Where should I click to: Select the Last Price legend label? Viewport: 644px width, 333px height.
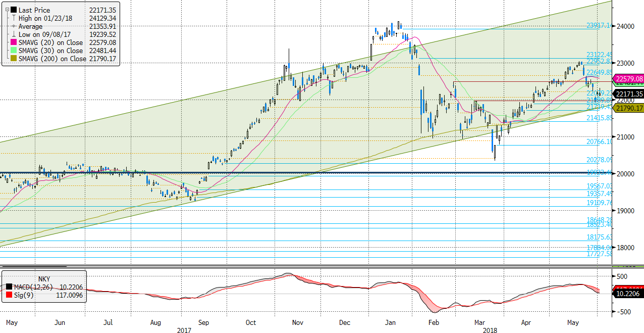[34, 10]
